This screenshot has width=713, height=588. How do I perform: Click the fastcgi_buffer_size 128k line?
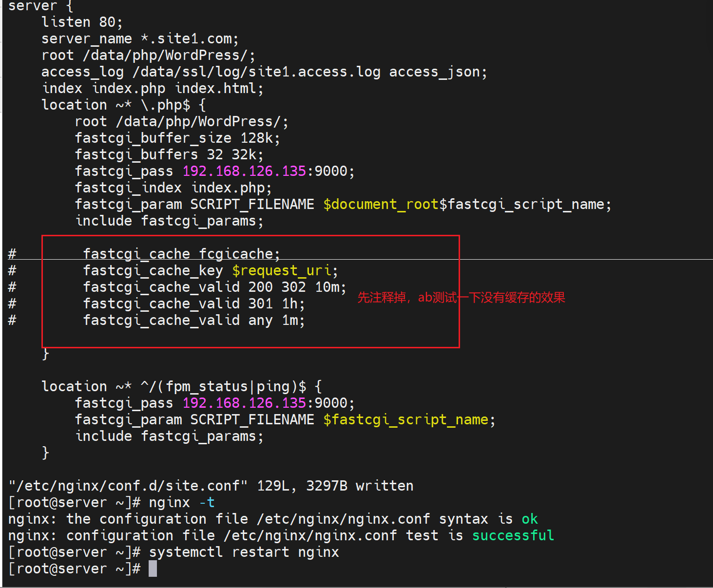coord(177,138)
